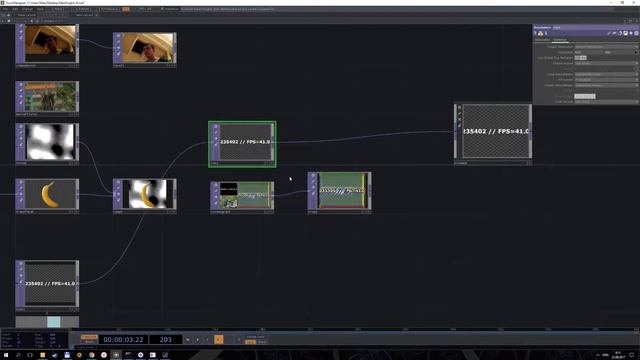Open the Wiki link in top bar
This screenshot has height=360, width=640.
[58, 9]
